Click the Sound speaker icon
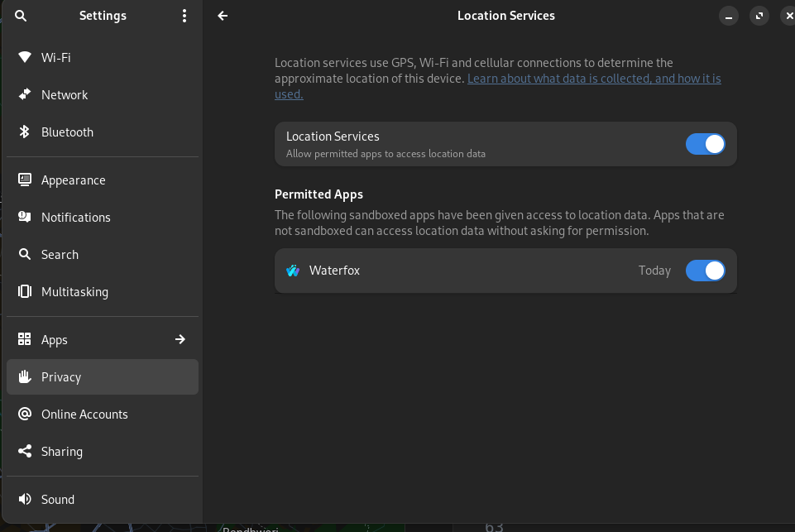This screenshot has height=532, width=795. pos(24,499)
